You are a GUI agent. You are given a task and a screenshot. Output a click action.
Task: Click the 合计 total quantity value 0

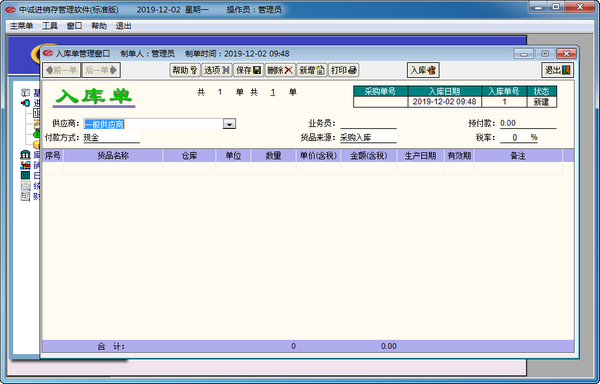click(x=293, y=346)
